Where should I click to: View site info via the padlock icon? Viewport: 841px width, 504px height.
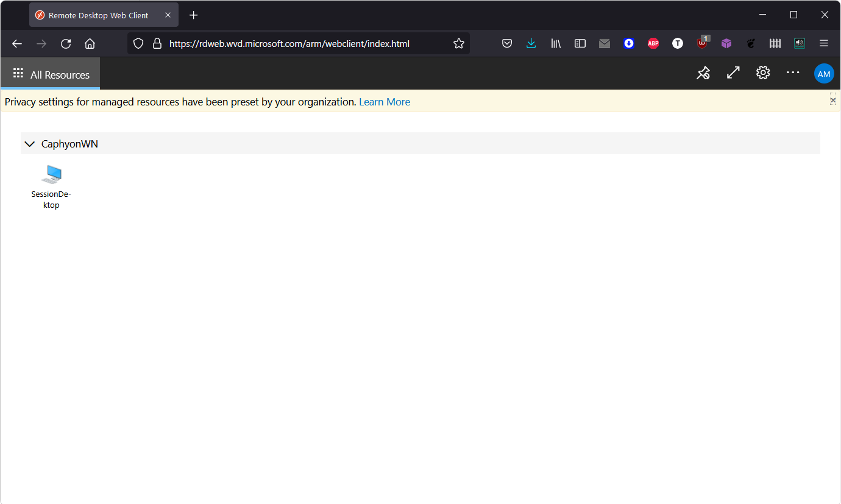point(157,43)
